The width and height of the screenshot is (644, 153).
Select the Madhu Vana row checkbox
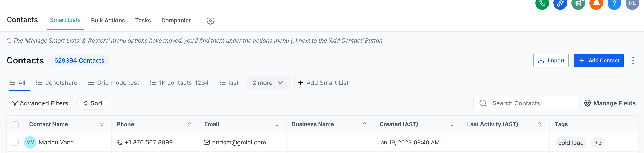[x=15, y=142]
